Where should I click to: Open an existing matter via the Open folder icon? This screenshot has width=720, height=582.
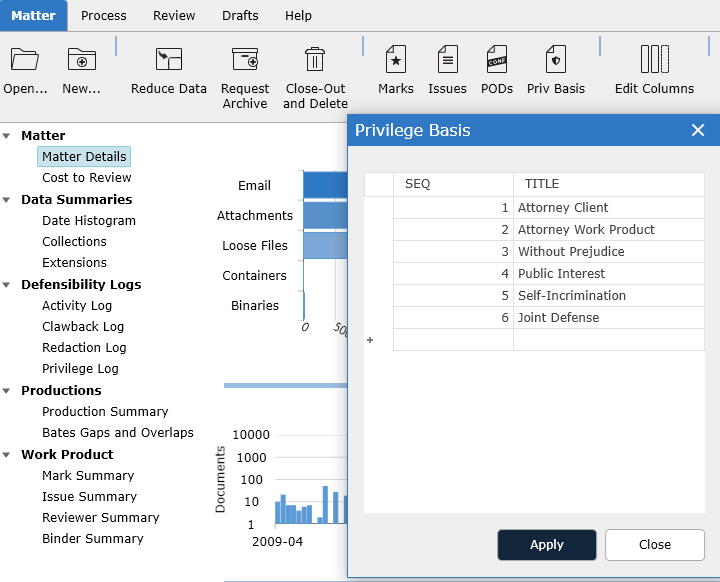(25, 59)
